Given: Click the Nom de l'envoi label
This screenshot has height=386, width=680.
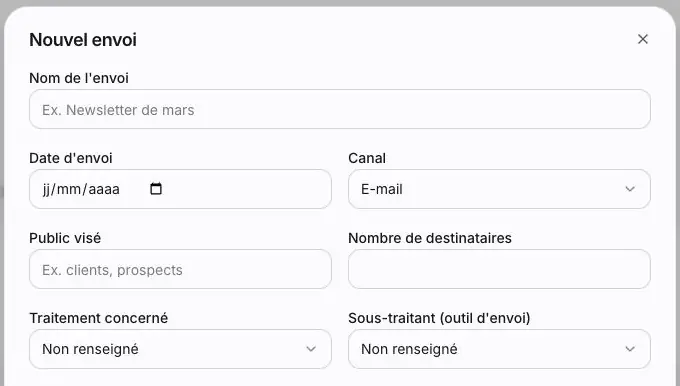Looking at the screenshot, I should click(x=79, y=78).
